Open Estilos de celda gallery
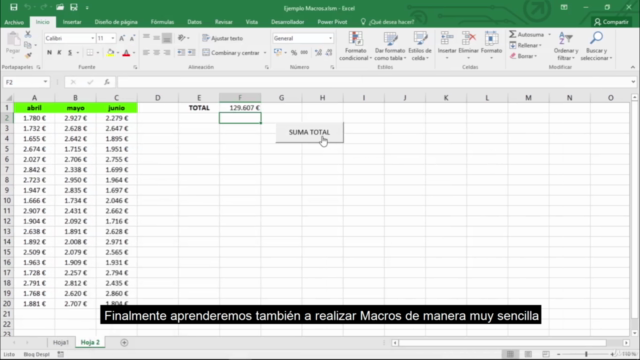This screenshot has height=360, width=640. pos(420,46)
